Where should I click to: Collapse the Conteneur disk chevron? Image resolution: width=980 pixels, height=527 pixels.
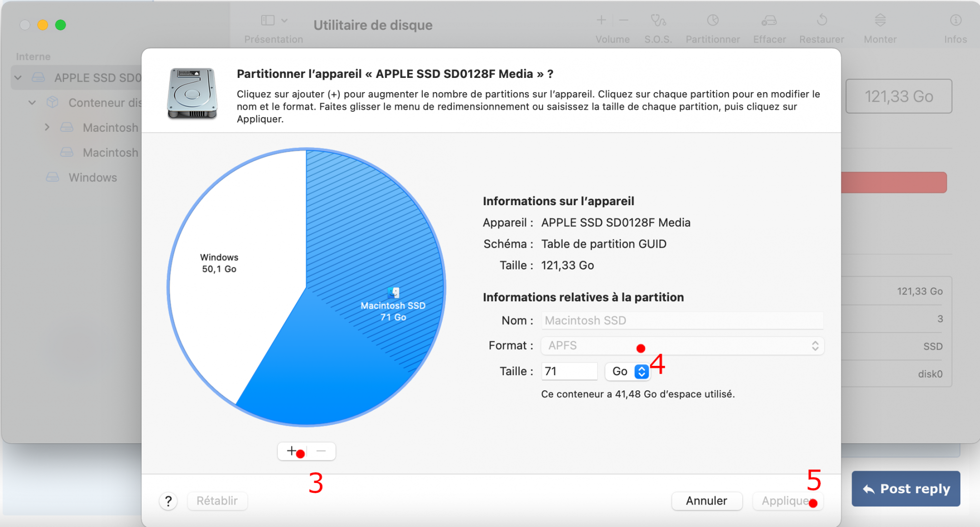[32, 103]
